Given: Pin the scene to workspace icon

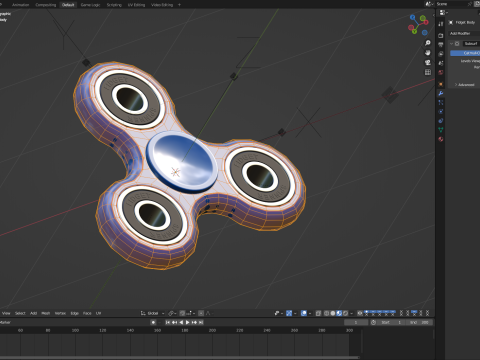Looking at the screenshot, I should pos(470,4).
